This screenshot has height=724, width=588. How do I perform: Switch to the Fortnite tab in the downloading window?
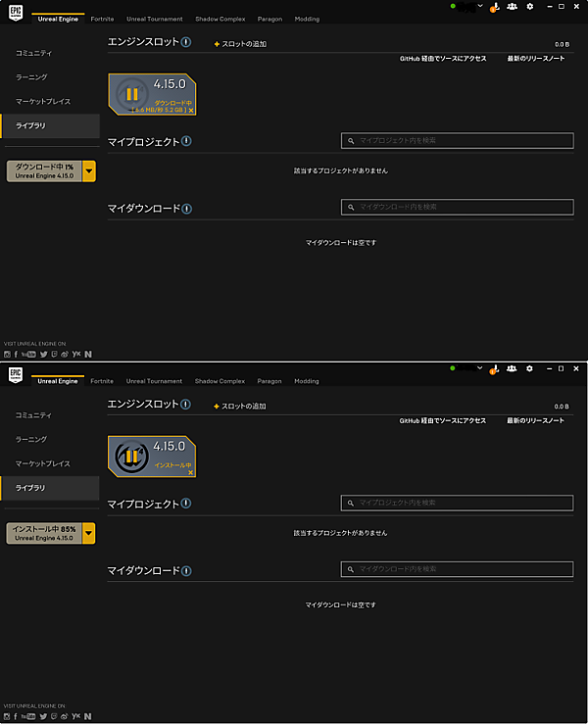tap(102, 19)
